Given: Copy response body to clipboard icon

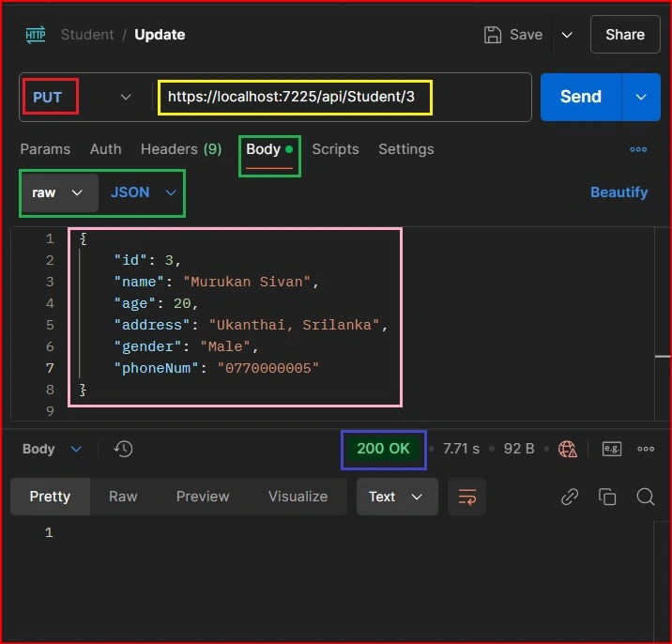Looking at the screenshot, I should (x=607, y=497).
